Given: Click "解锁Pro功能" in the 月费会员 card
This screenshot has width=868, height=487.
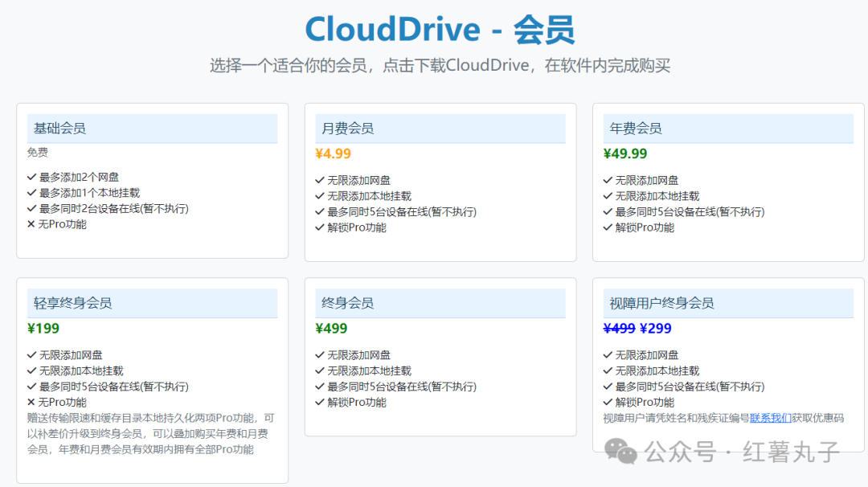Looking at the screenshot, I should pyautogui.click(x=357, y=227).
